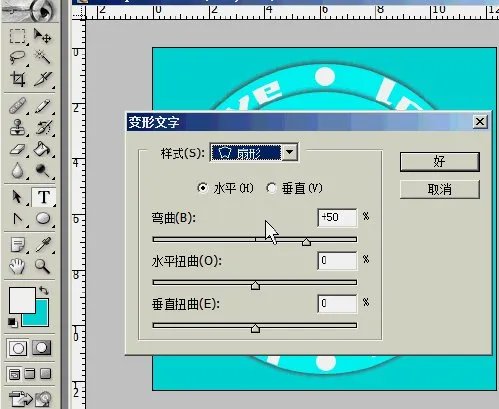
Task: Select the Ellipse shape tool
Action: coord(43,219)
